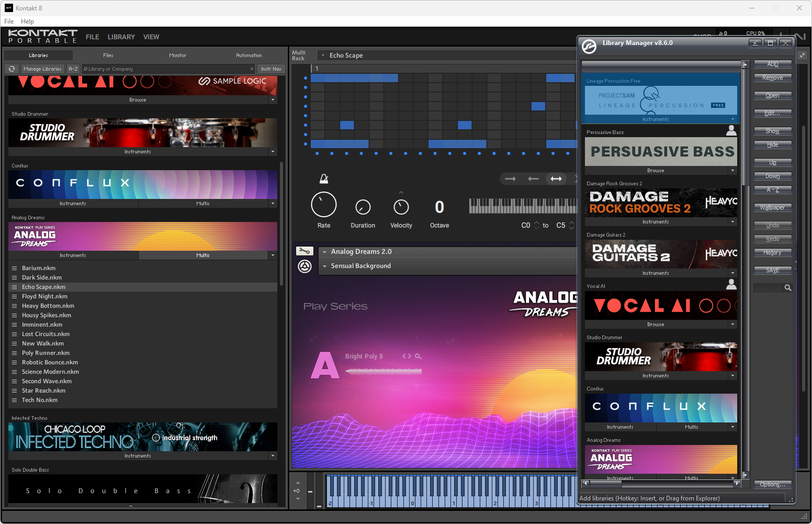The height and width of the screenshot is (524, 812).
Task: Switch to the Files tab
Action: pos(108,55)
